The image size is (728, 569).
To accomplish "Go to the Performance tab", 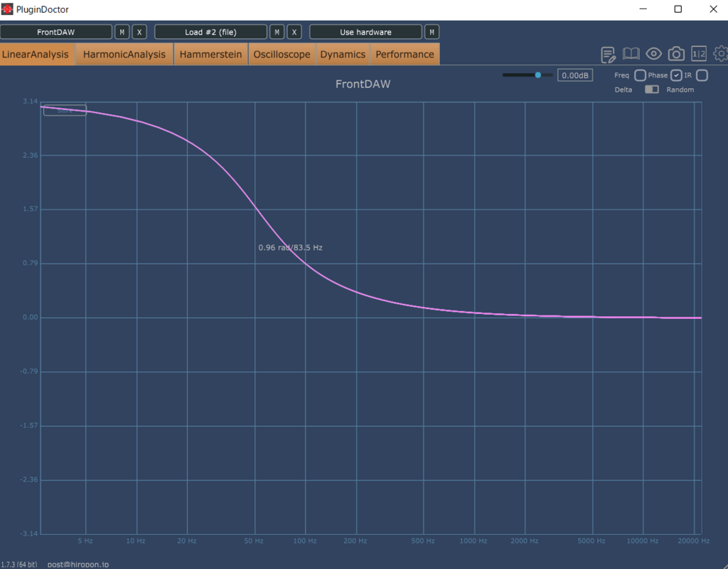I will 405,54.
